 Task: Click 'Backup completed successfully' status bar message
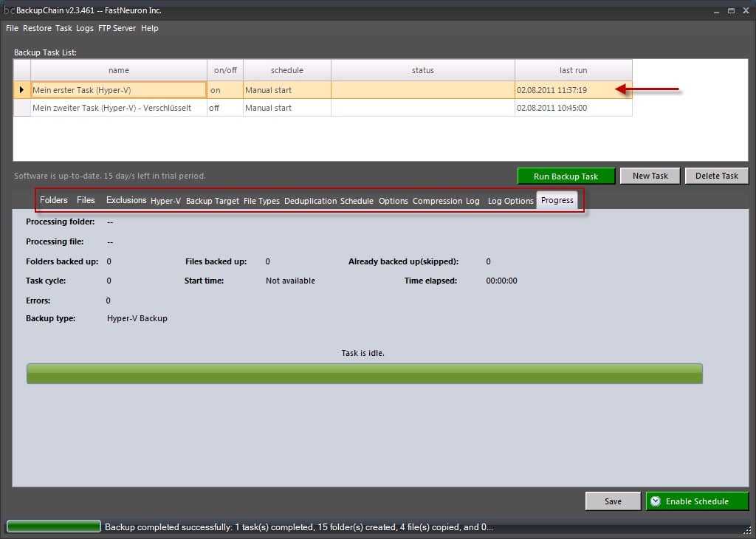coord(299,527)
